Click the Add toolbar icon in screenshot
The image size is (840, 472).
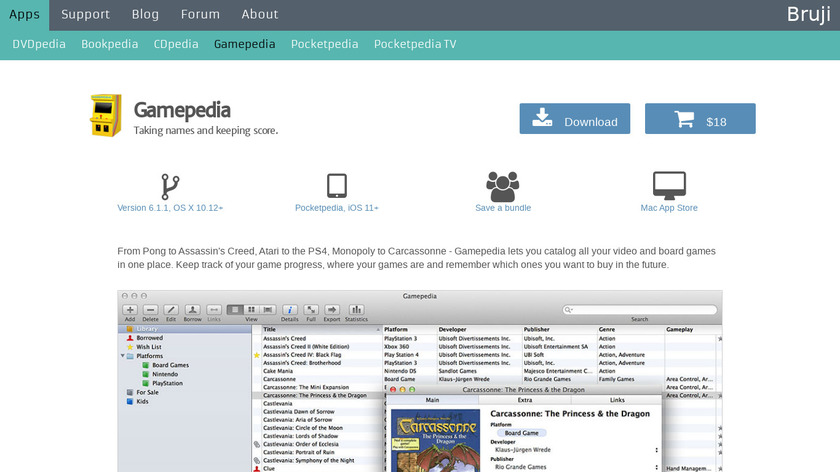pyautogui.click(x=130, y=310)
